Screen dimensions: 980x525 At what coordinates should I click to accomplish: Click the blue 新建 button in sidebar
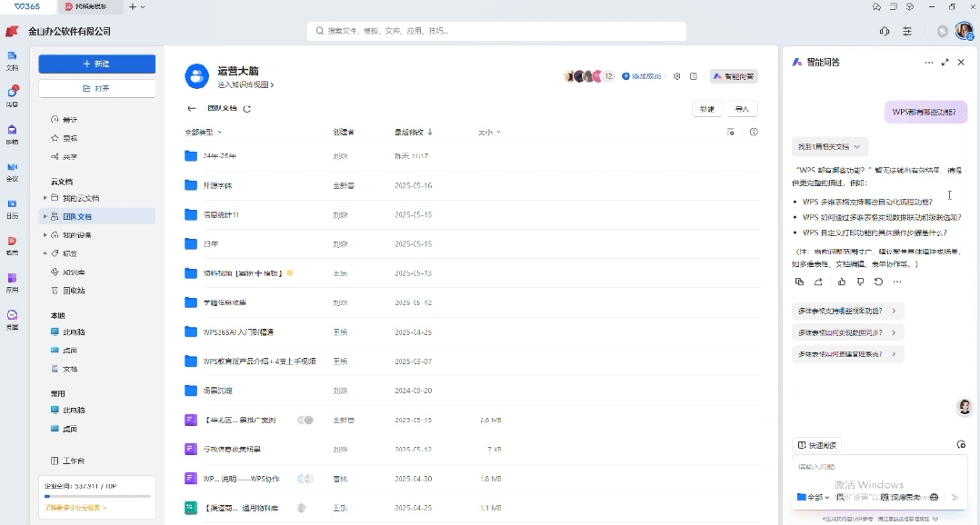(x=97, y=64)
